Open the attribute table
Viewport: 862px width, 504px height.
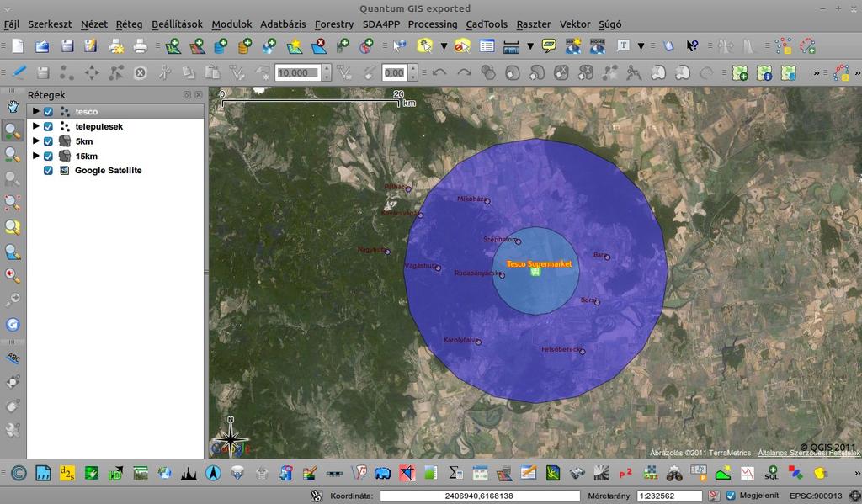(487, 46)
